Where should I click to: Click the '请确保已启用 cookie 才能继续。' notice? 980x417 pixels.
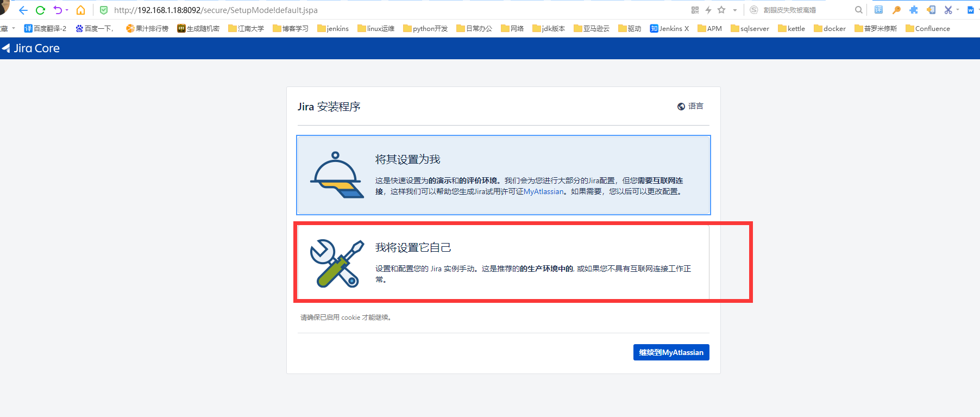click(x=346, y=318)
